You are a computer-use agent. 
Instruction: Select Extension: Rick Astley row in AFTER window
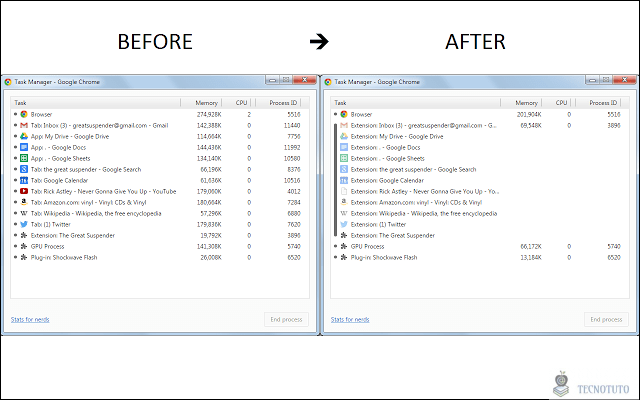point(480,191)
